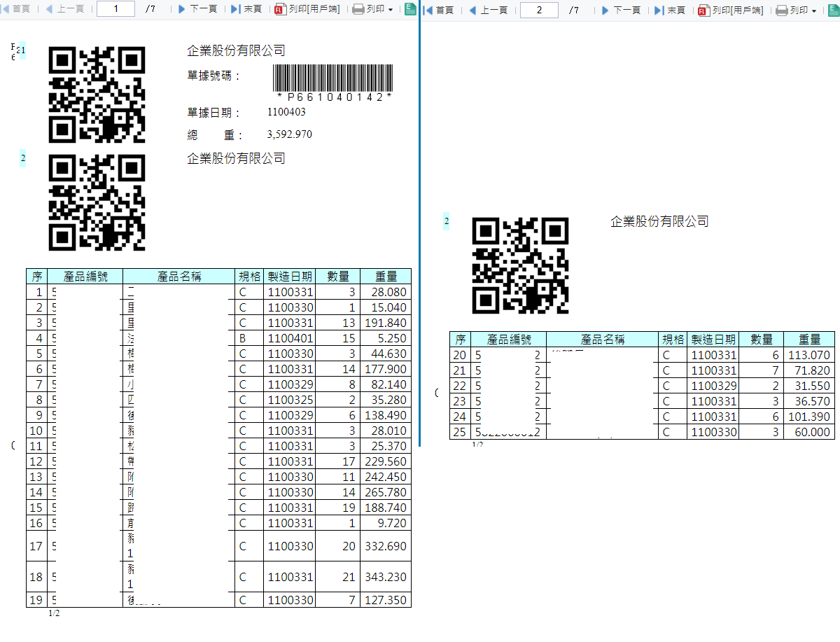Click the 產品編號 header in left table
This screenshot has width=840, height=642.
85,277
